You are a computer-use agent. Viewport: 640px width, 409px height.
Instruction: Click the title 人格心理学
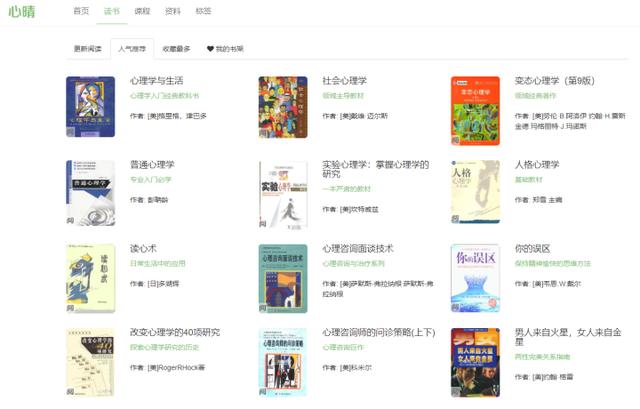tap(537, 165)
